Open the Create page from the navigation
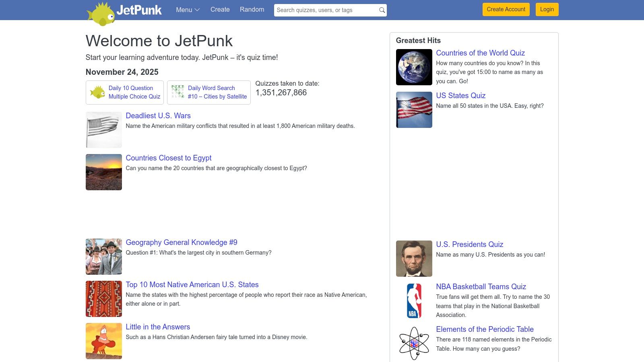This screenshot has height=362, width=644. 220,9
